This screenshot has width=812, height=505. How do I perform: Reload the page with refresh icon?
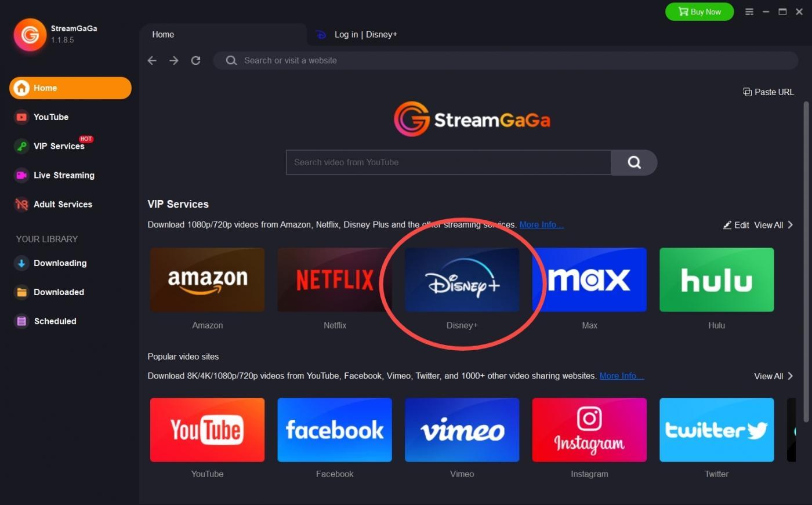click(x=196, y=60)
